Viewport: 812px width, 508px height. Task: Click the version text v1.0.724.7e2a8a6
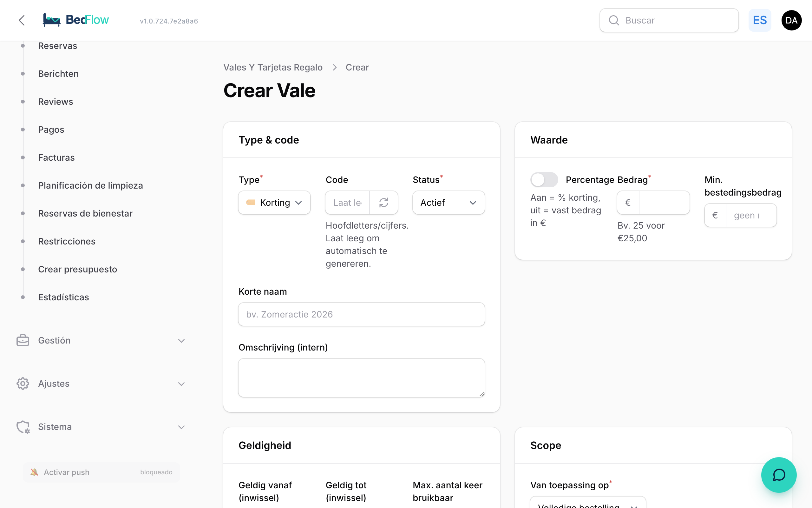point(169,21)
